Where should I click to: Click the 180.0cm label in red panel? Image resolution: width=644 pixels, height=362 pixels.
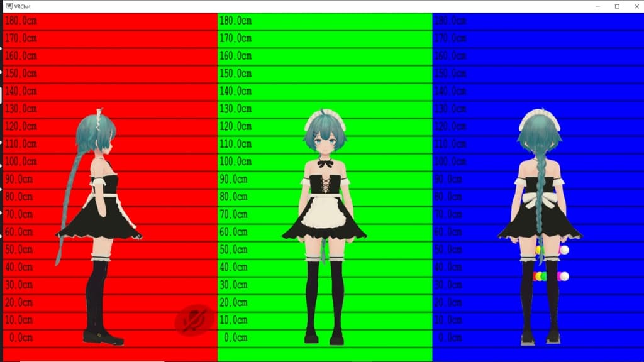point(21,21)
